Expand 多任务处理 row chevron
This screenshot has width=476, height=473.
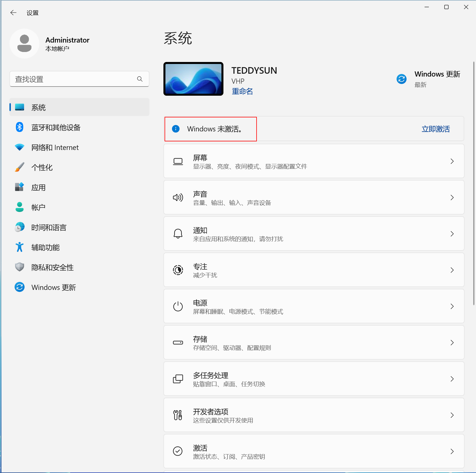452,379
